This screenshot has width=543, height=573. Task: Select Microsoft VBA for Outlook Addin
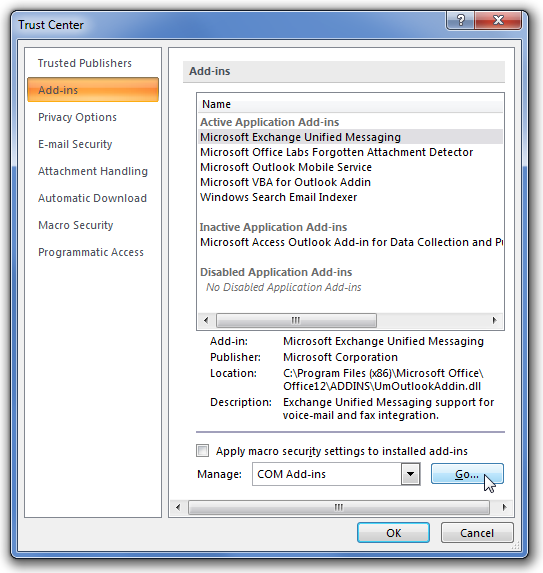pos(285,182)
